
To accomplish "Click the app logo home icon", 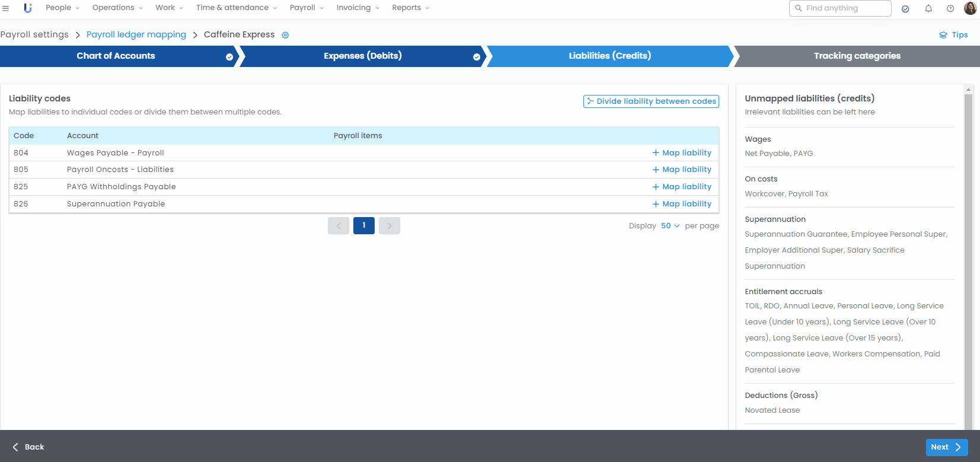I will click(27, 8).
